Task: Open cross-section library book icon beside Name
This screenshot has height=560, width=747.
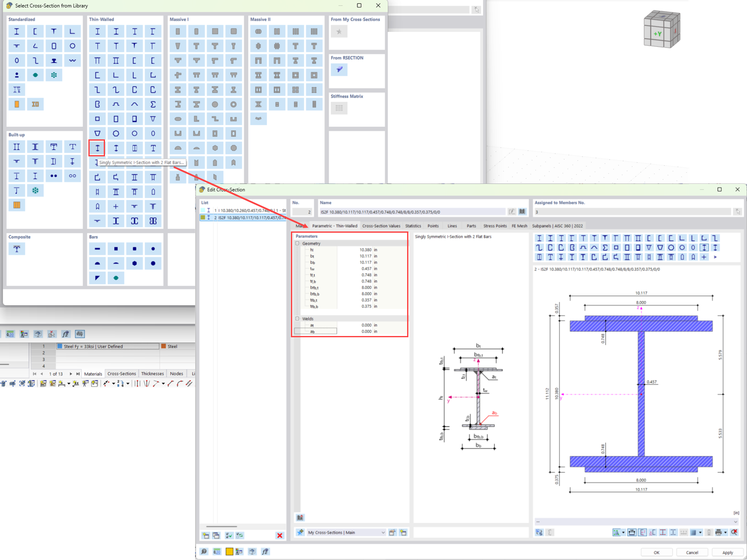Action: [522, 212]
